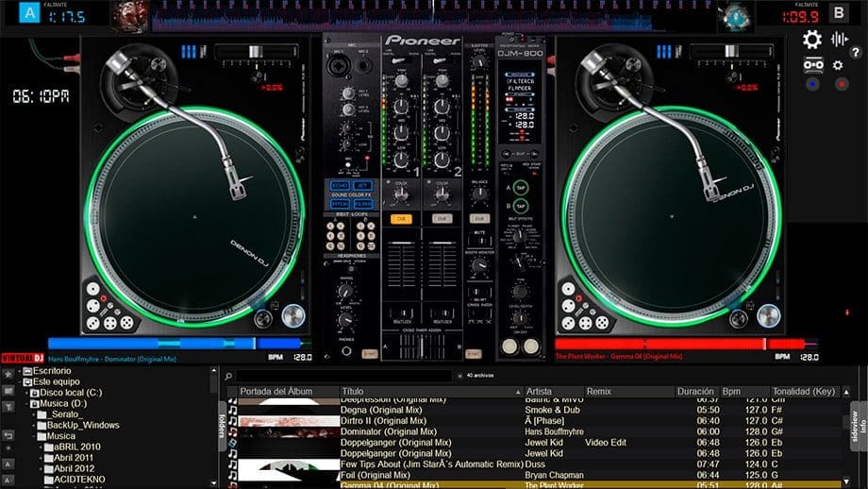Sort by Duración column header
Image resolution: width=868 pixels, height=489 pixels.
tap(697, 392)
